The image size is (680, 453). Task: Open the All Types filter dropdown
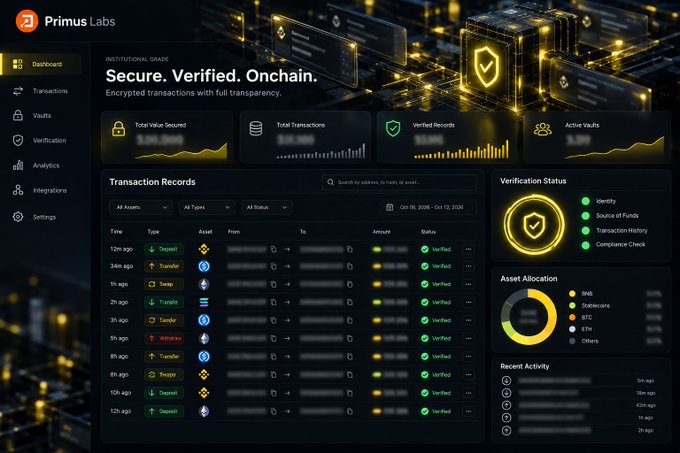(x=207, y=207)
